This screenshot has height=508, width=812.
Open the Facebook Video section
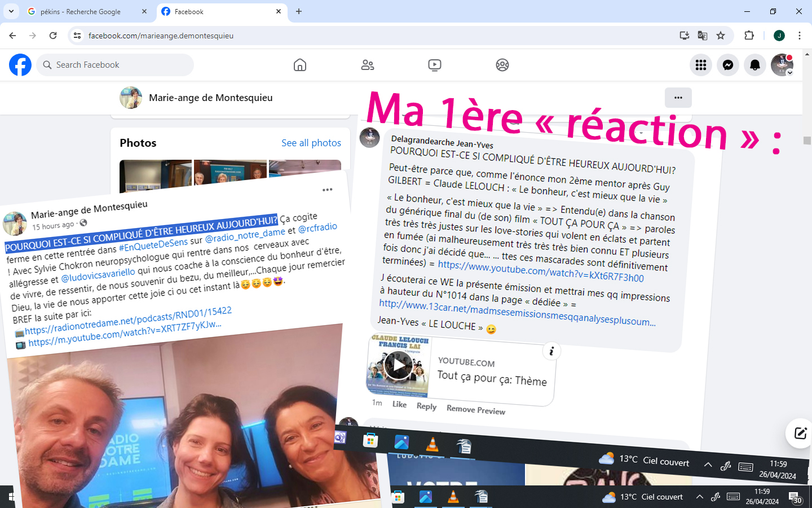[435, 65]
